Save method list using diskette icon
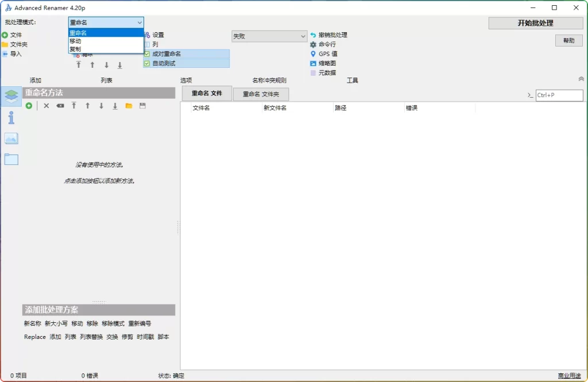588x382 pixels. point(142,106)
